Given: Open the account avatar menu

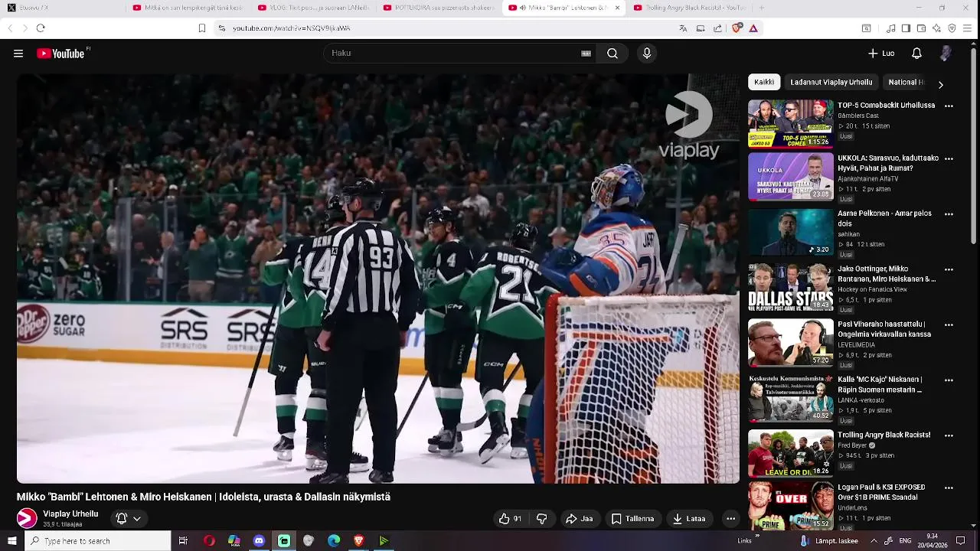Looking at the screenshot, I should tap(946, 54).
